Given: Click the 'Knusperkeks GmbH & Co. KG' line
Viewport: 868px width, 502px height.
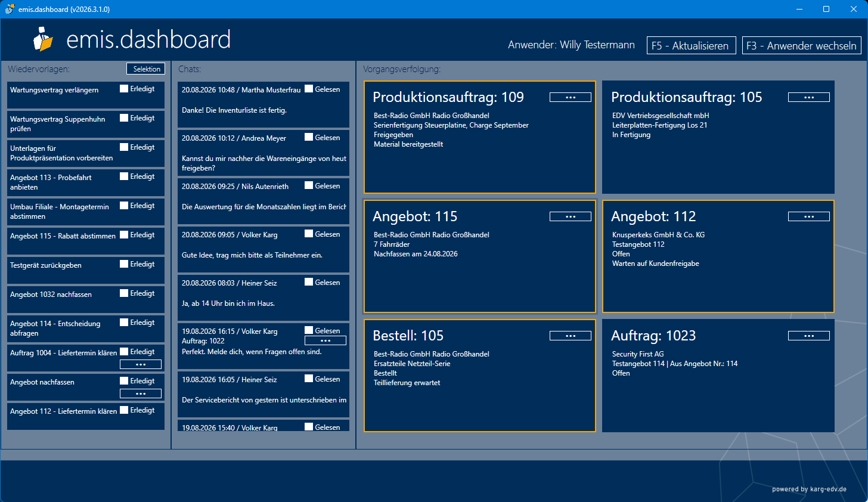Looking at the screenshot, I should click(x=658, y=235).
